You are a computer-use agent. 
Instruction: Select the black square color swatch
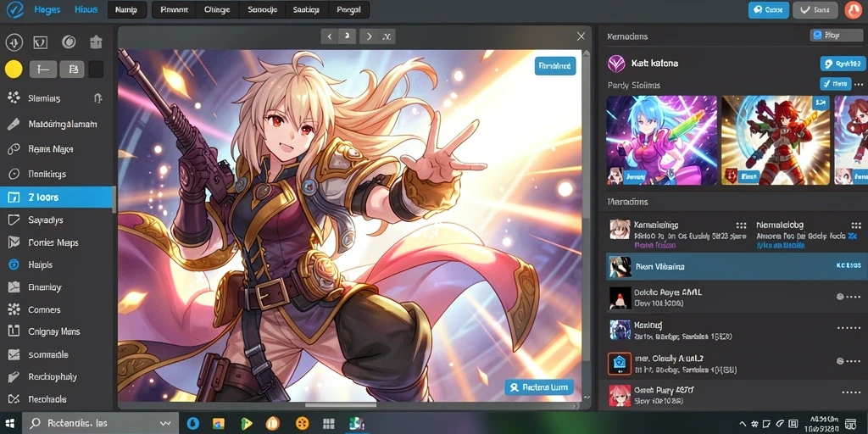click(x=97, y=70)
